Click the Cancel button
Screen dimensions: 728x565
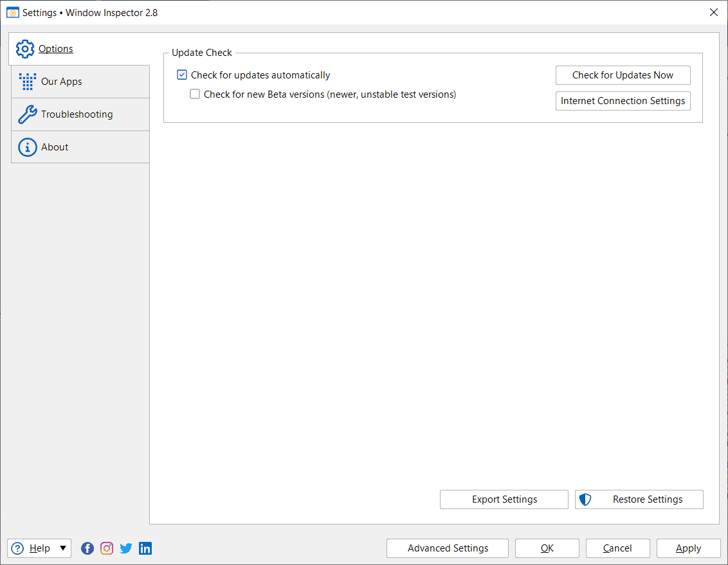[x=617, y=548]
